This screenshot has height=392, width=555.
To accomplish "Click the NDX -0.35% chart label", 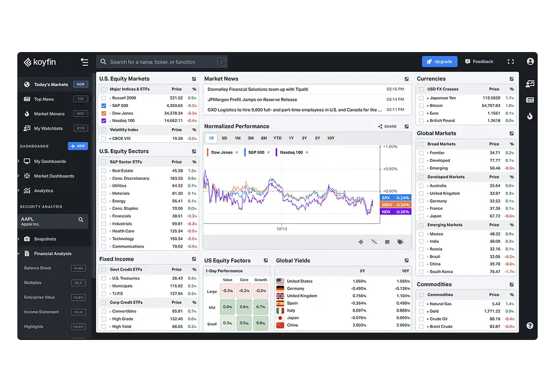I will (x=395, y=212).
